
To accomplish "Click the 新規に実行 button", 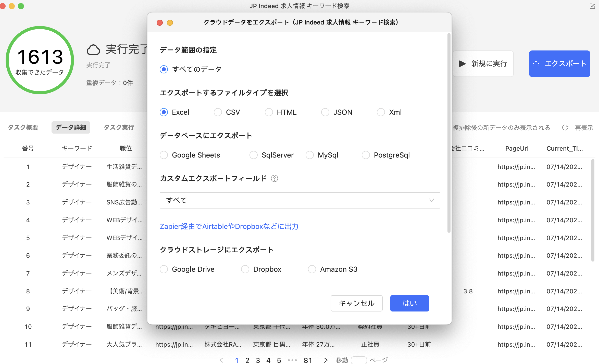I will [483, 64].
